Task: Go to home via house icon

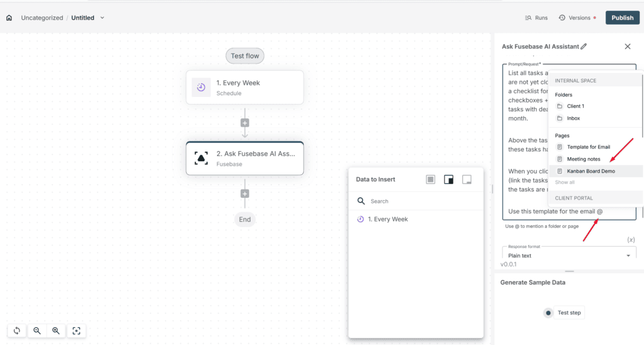Action: 9,18
